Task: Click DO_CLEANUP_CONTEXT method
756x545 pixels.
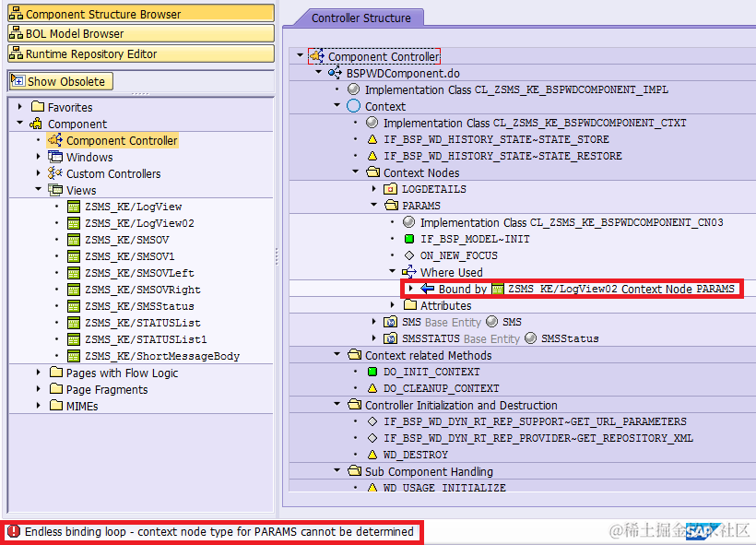Action: click(442, 388)
